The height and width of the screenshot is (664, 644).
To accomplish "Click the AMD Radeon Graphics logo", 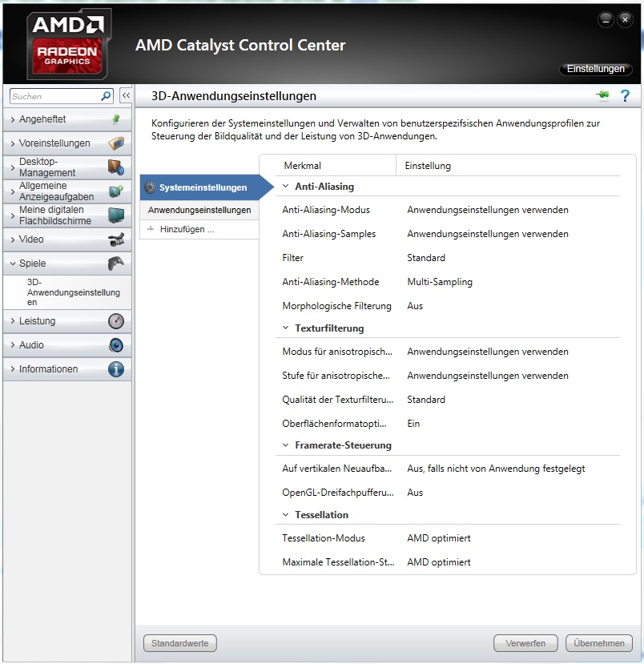I will click(69, 45).
